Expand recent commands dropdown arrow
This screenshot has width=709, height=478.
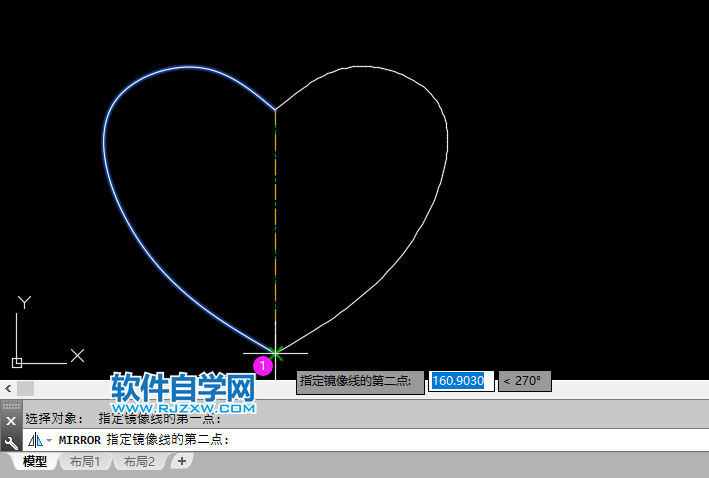[49, 440]
